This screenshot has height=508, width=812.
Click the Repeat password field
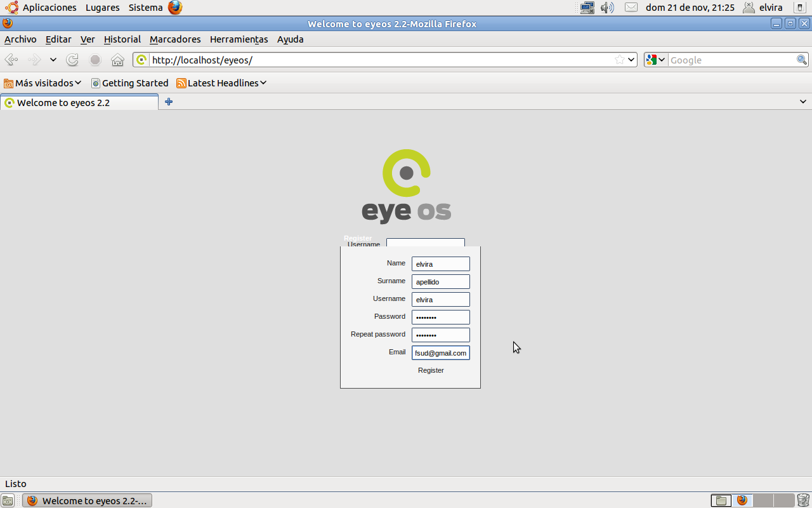pos(441,335)
